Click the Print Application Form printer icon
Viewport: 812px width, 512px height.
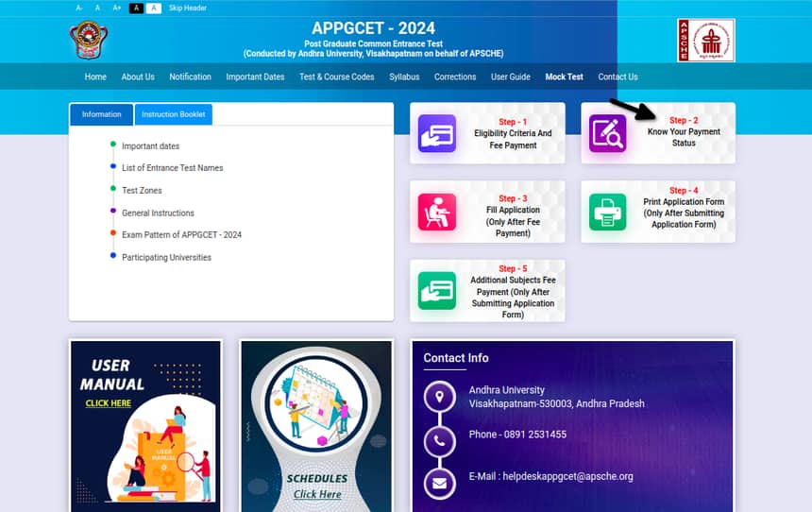pyautogui.click(x=607, y=213)
